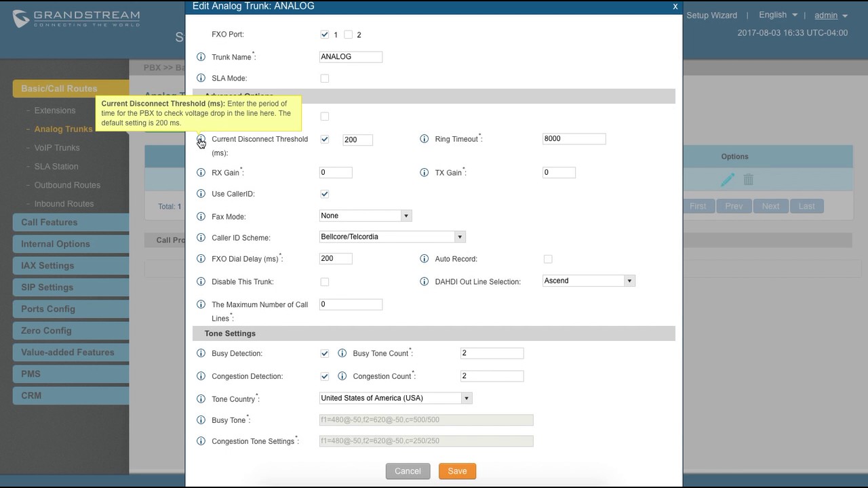Screen dimensions: 868x488
Task: Click info icon beside Auto Record
Action: [x=425, y=259]
